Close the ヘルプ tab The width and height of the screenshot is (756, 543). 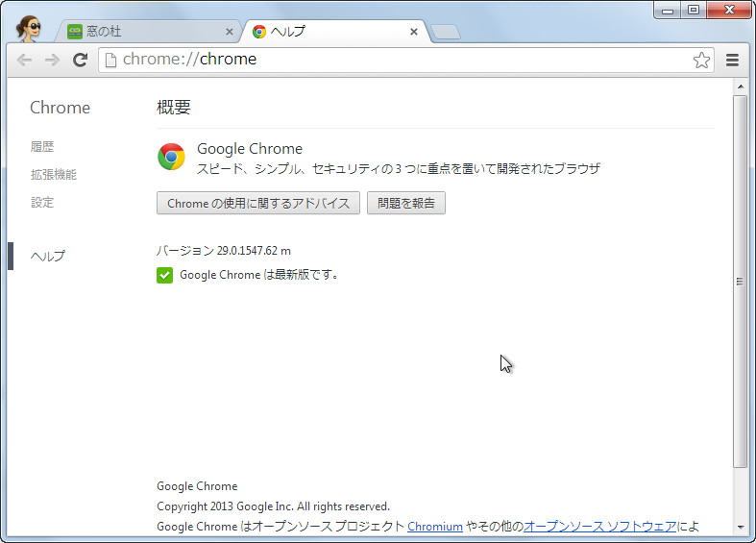414,32
